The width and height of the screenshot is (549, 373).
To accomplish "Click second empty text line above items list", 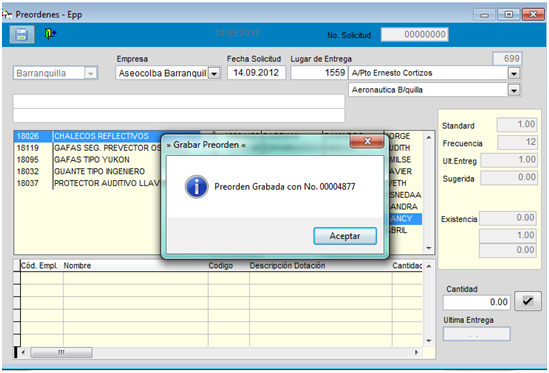I will coord(179,116).
